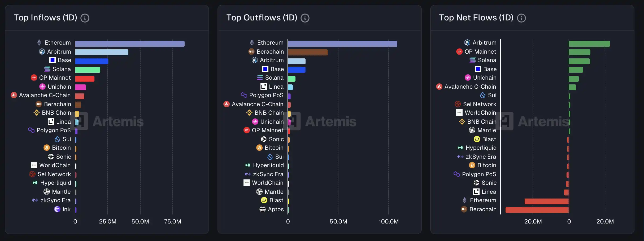Click the Aptos logo in Top Outflows
Screen dimensions: 644x241
click(262, 209)
